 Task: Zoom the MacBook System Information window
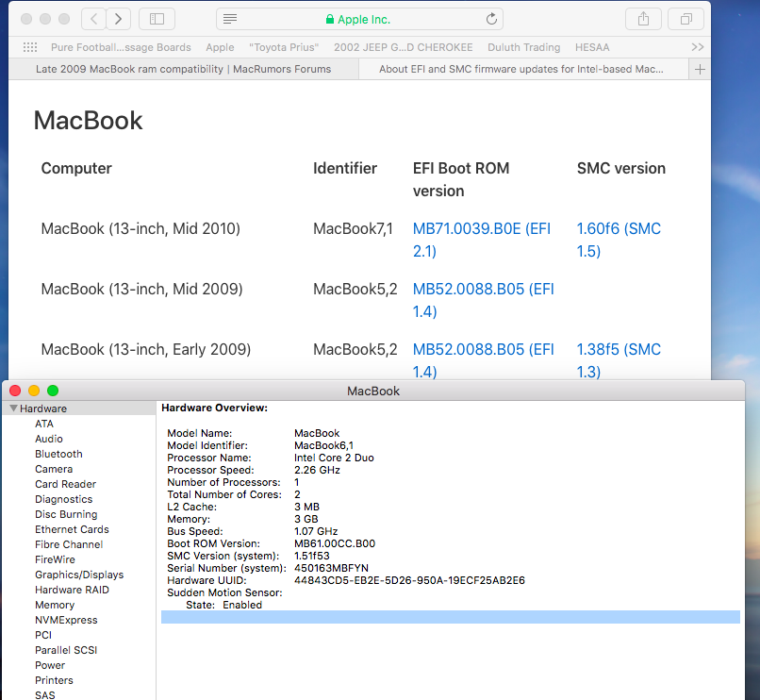53,391
